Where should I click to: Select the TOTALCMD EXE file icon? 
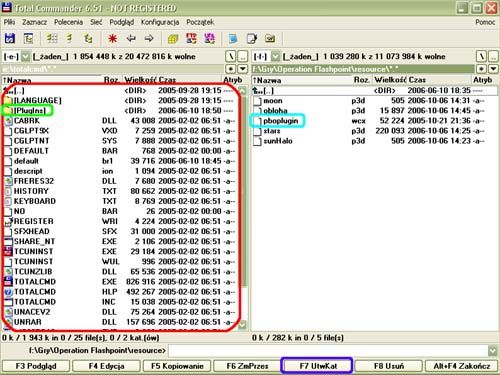coord(8,282)
